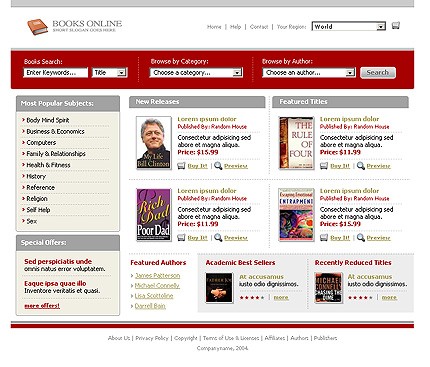Click the more offers link
Screen dimensions: 430x367
coord(42,306)
